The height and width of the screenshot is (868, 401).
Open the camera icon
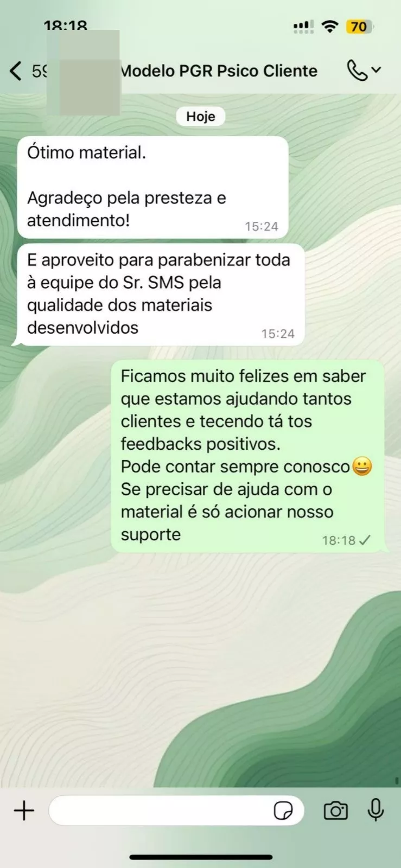pyautogui.click(x=335, y=810)
